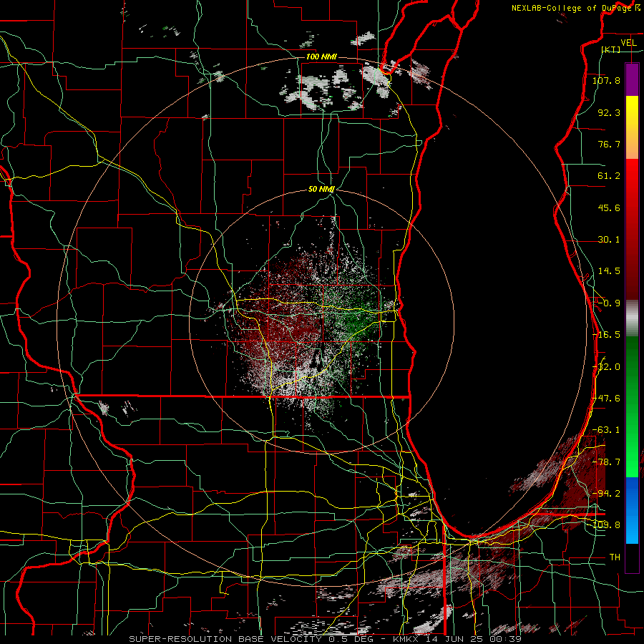Click the [KT] units label
Screen dimensions: 644x644
click(611, 49)
